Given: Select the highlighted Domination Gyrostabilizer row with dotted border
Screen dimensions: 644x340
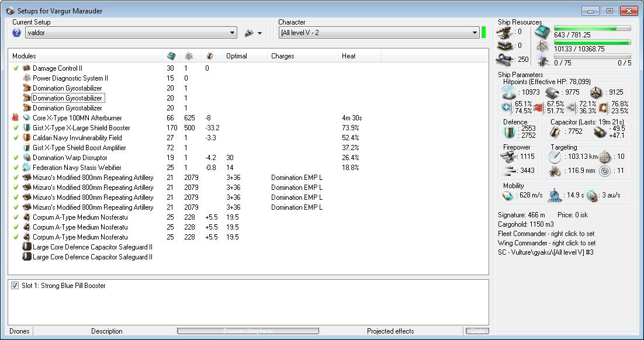Looking at the screenshot, I should point(68,98).
